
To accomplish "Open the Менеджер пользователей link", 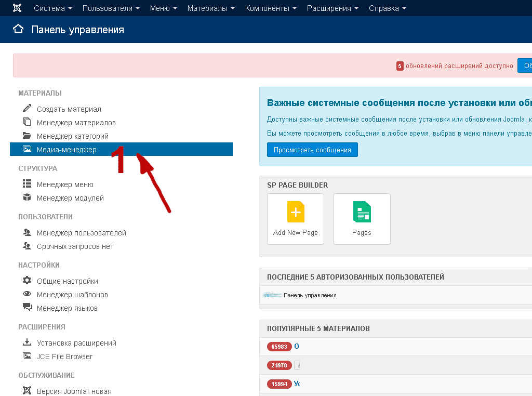I will (x=81, y=233).
